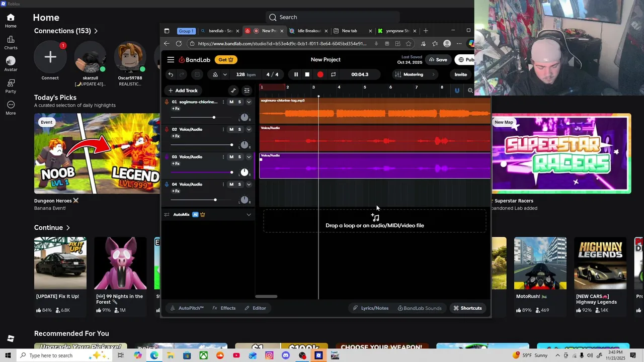Start recording with the red record button

(320, 74)
